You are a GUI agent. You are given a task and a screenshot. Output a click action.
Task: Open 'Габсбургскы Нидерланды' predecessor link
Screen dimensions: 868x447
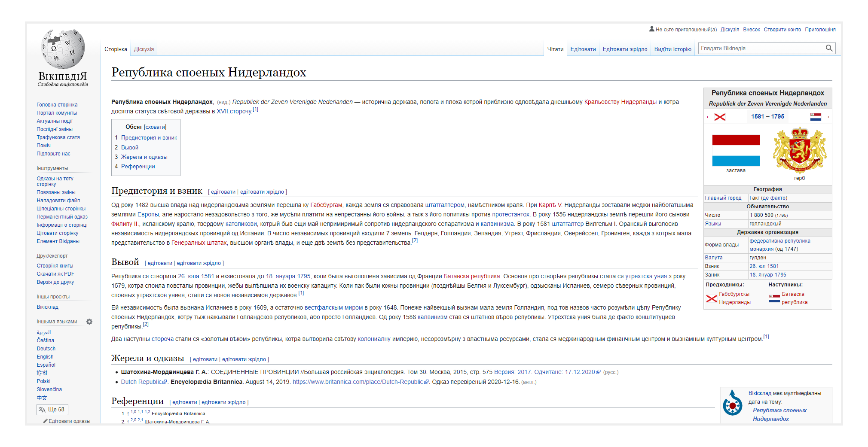click(735, 298)
